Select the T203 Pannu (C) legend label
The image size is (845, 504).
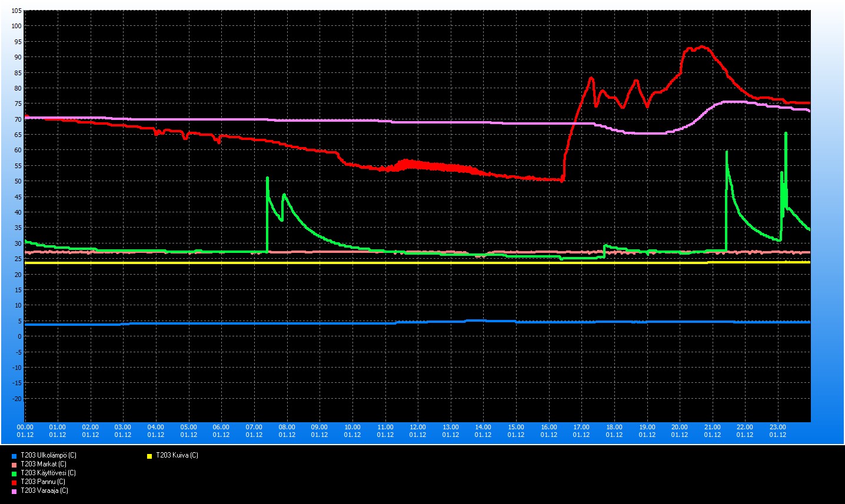coord(43,482)
